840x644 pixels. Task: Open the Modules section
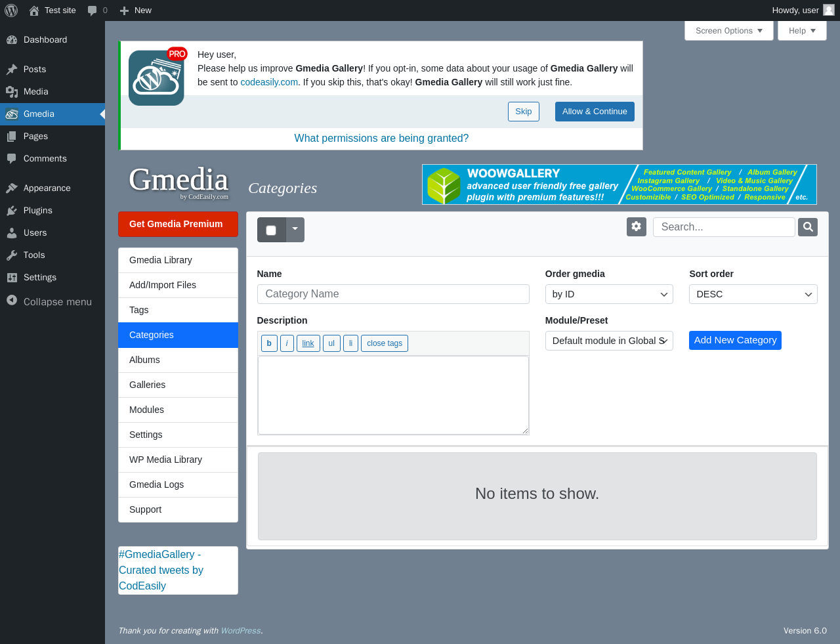click(178, 410)
